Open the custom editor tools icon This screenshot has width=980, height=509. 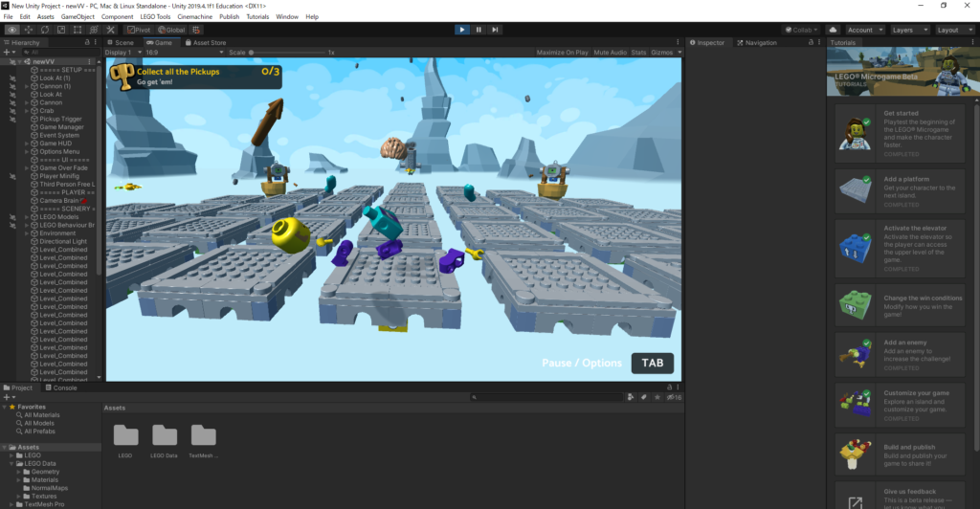tap(110, 30)
